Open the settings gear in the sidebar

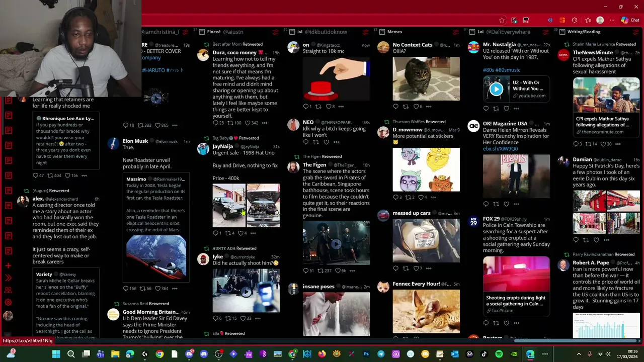[x=8, y=302]
